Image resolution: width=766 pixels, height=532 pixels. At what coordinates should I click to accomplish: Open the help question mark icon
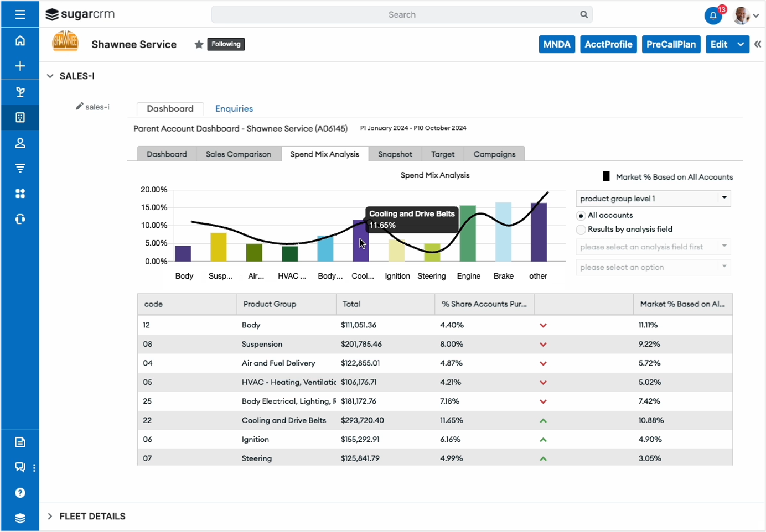[20, 493]
